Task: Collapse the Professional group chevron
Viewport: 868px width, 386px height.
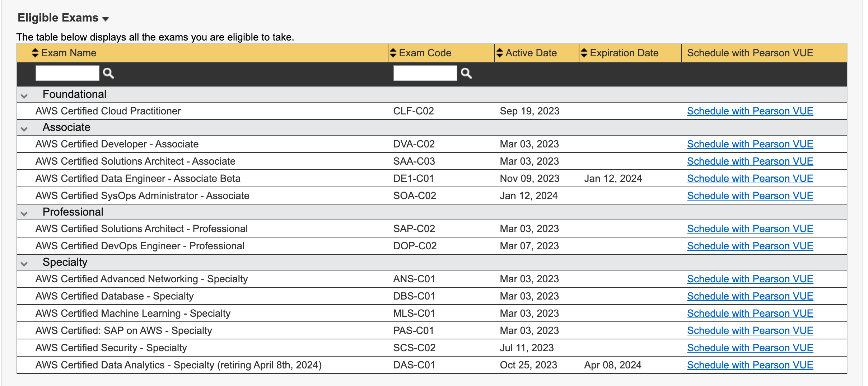Action: coord(24,213)
